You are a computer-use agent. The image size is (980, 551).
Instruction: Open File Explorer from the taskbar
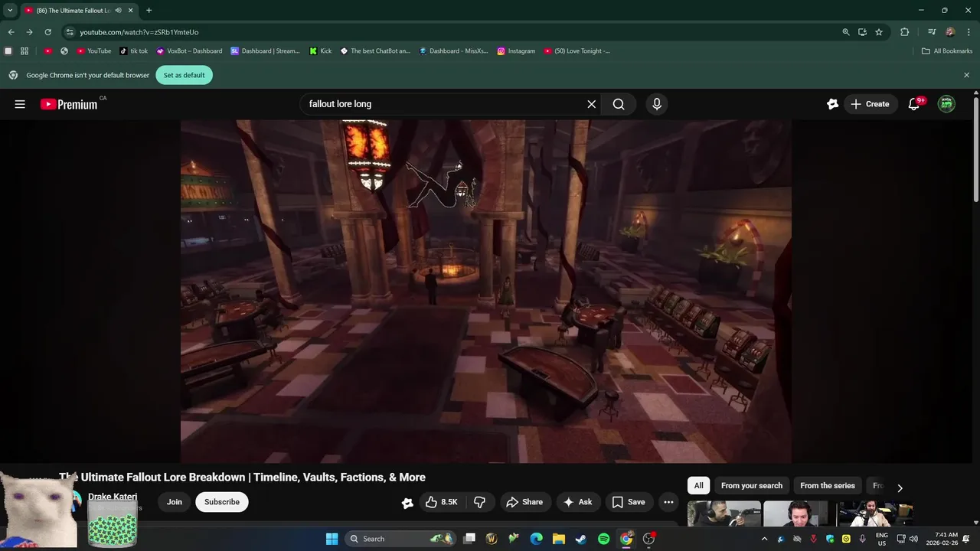(x=559, y=539)
